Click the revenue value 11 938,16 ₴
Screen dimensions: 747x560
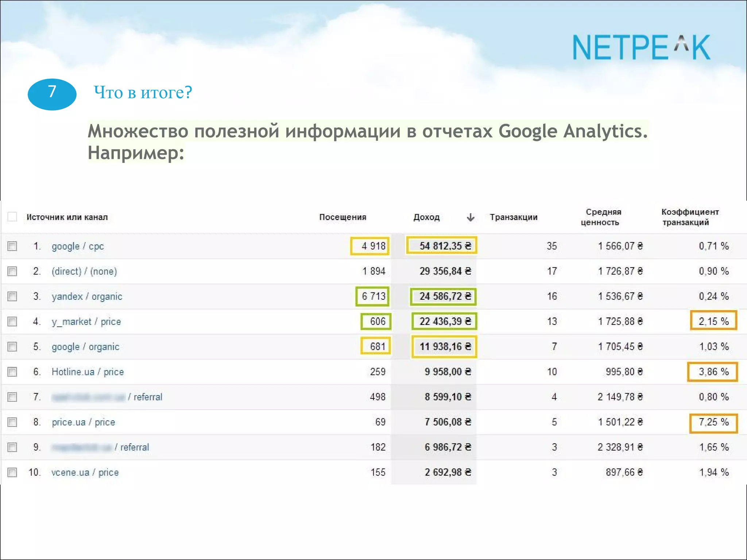445,346
